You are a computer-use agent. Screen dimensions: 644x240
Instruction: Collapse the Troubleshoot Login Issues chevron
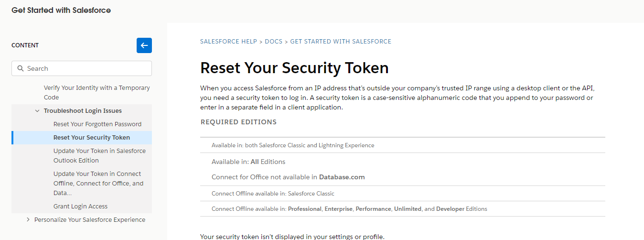pyautogui.click(x=37, y=111)
